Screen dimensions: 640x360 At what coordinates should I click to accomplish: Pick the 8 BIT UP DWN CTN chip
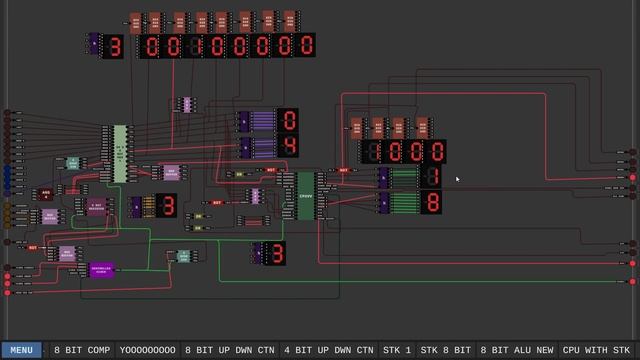[x=230, y=350]
